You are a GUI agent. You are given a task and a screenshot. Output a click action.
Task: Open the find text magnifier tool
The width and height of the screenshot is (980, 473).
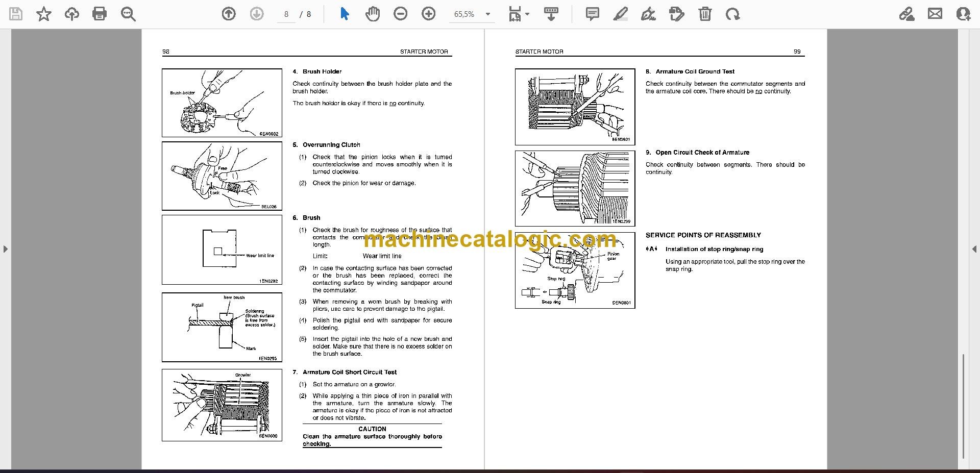pos(128,14)
